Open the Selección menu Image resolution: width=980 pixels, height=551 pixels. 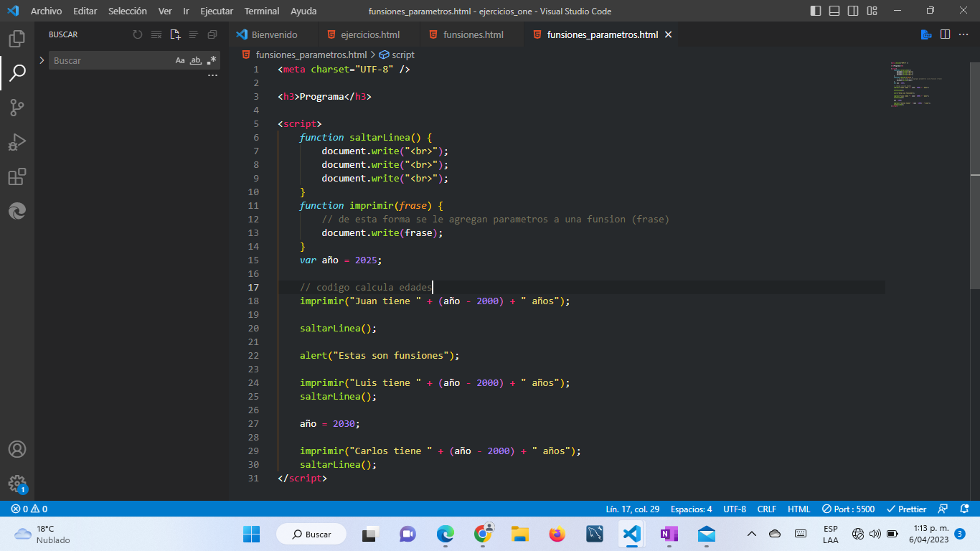[128, 11]
